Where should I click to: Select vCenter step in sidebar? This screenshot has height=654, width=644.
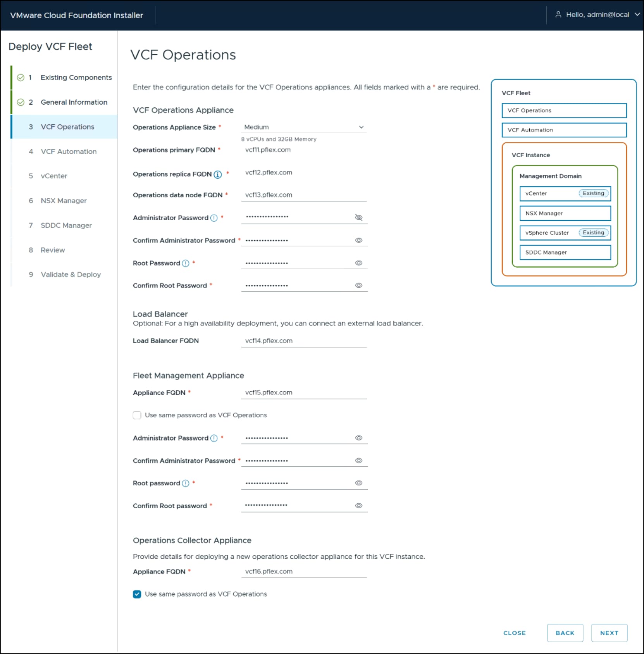pos(64,176)
